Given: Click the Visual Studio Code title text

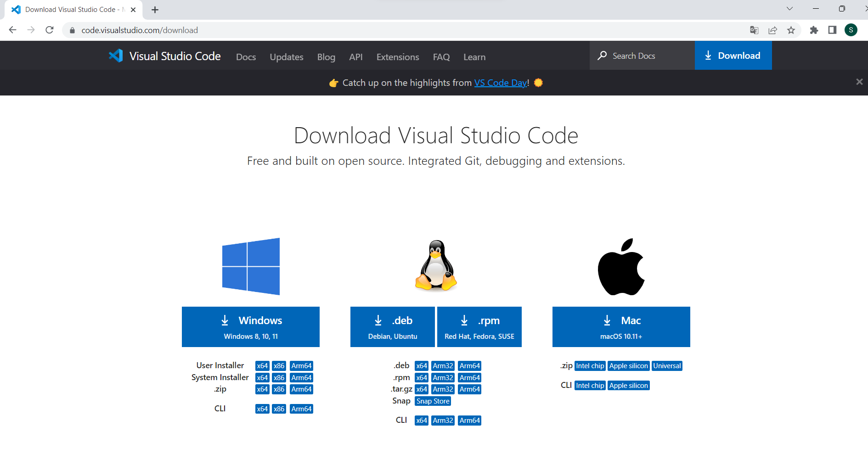Looking at the screenshot, I should 175,56.
